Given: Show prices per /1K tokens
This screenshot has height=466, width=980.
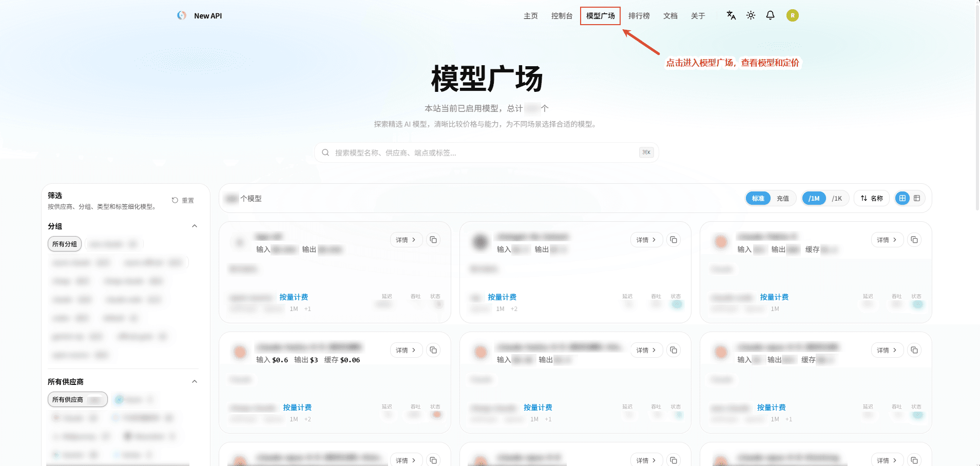Looking at the screenshot, I should (x=837, y=199).
